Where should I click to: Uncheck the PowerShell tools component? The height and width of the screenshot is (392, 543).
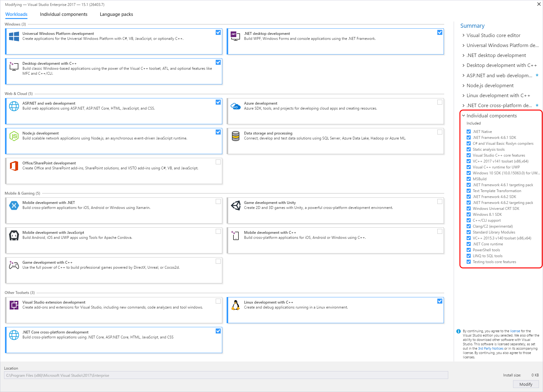pyautogui.click(x=469, y=250)
